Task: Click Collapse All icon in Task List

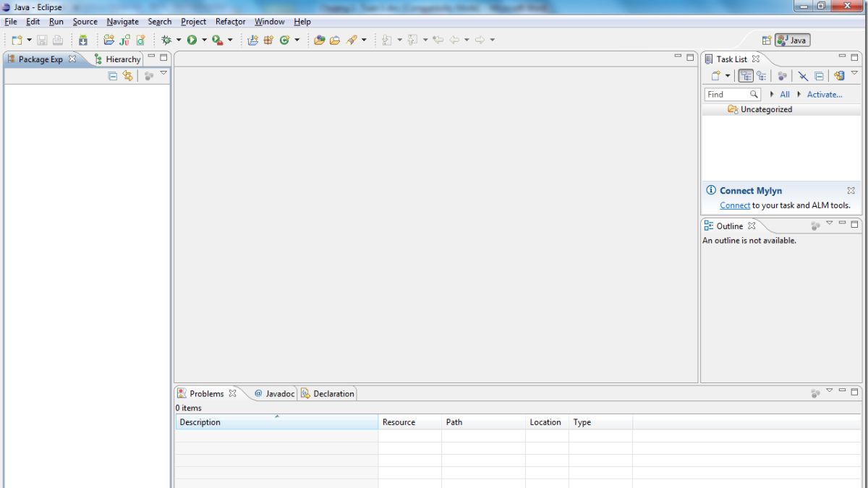Action: point(819,75)
